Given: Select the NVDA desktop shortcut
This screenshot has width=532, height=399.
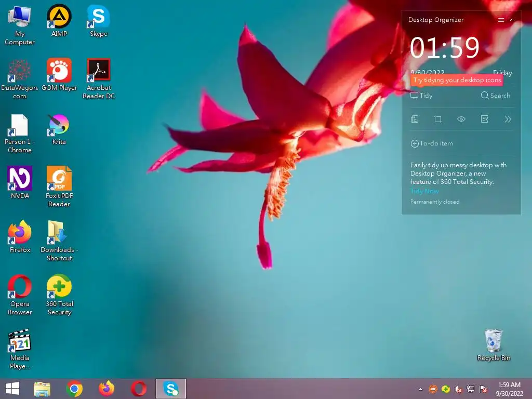Looking at the screenshot, I should [x=20, y=182].
